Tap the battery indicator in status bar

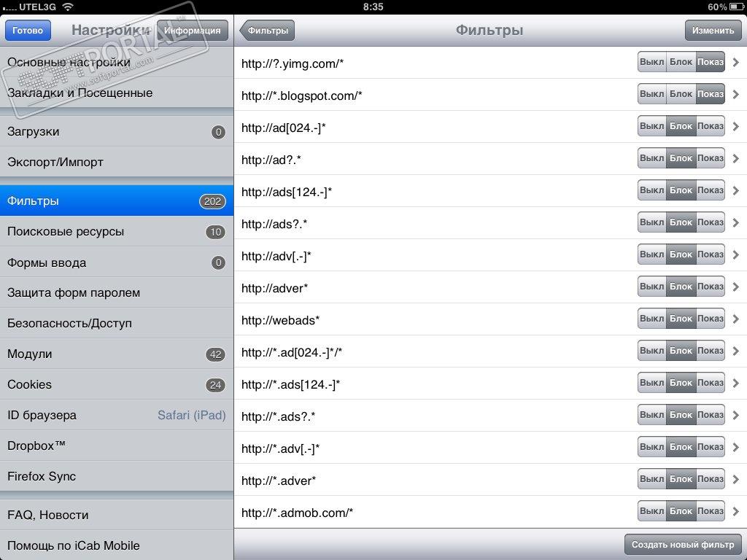click(736, 7)
